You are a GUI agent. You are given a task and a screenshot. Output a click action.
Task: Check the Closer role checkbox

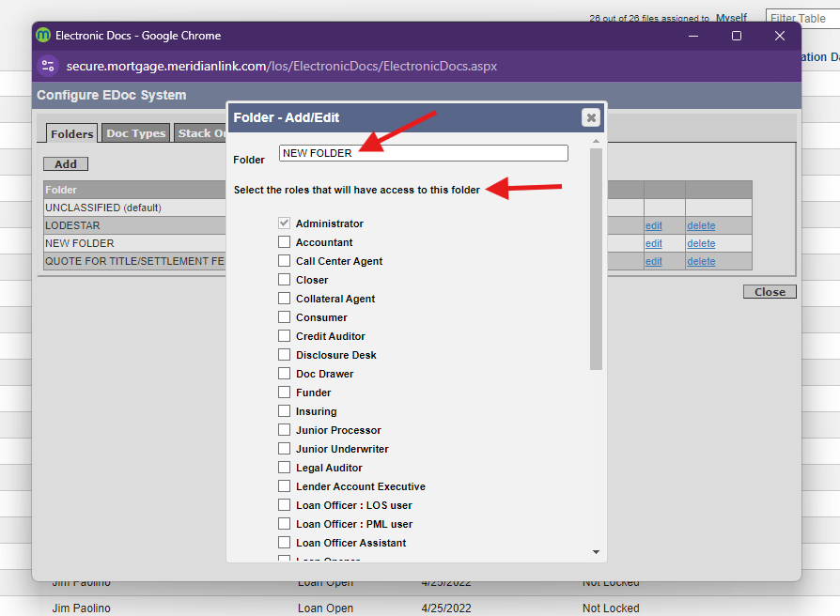coord(284,280)
